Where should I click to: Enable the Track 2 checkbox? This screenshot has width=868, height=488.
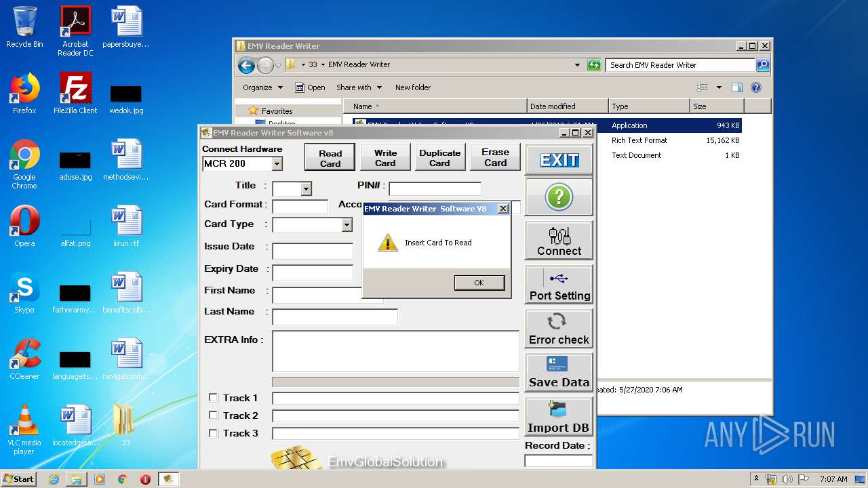click(x=213, y=415)
